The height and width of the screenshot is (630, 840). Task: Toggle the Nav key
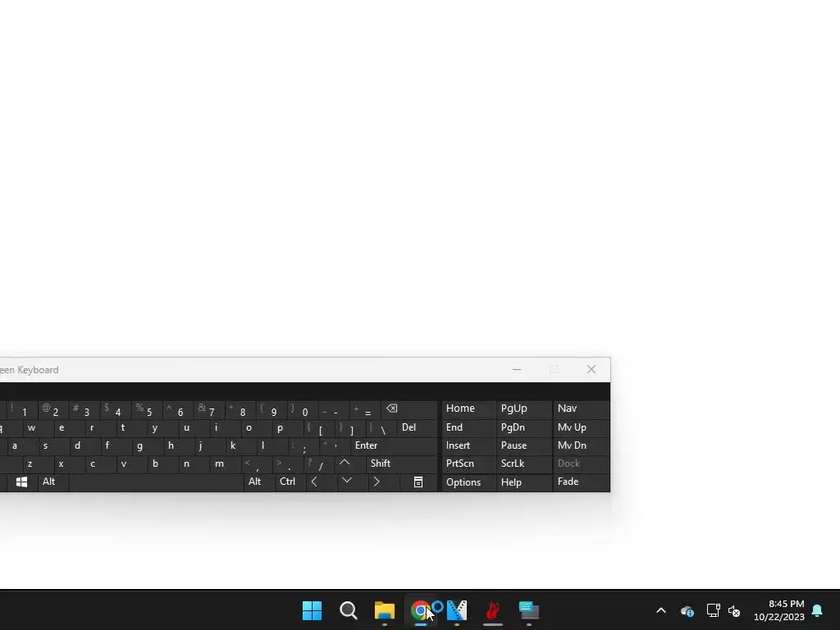582,409
